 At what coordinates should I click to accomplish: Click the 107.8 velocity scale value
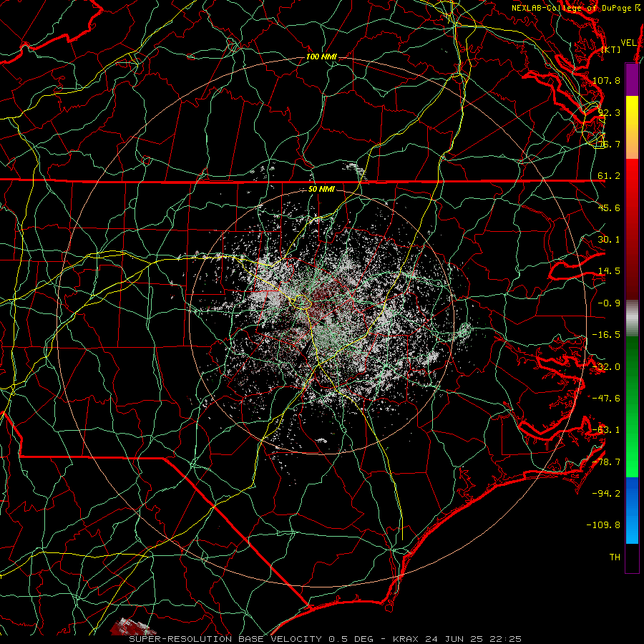(606, 80)
